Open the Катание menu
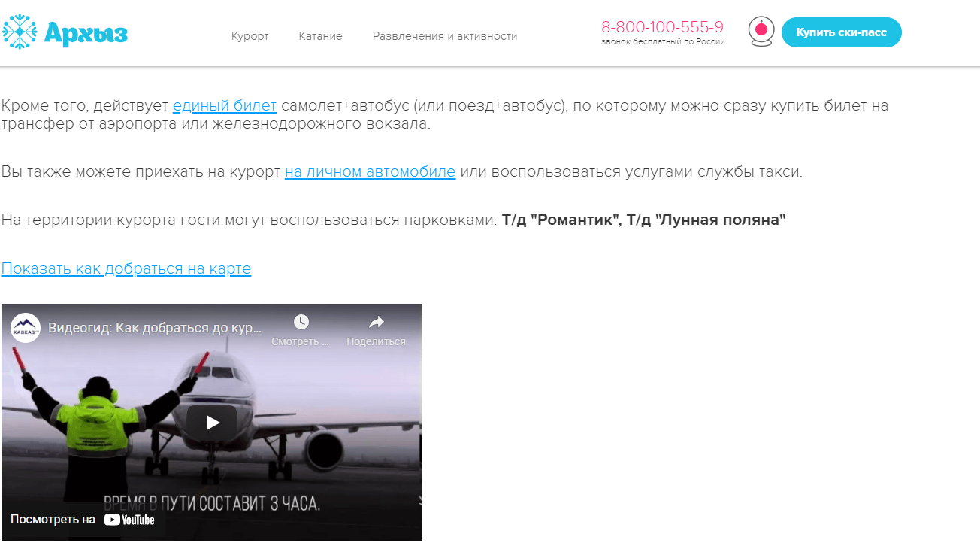The image size is (980, 555). pyautogui.click(x=320, y=36)
